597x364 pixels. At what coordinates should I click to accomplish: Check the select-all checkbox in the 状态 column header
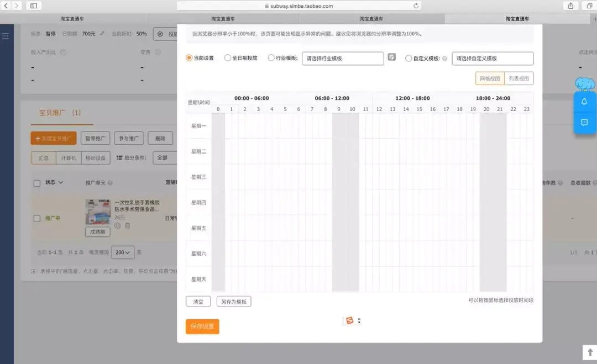tap(37, 182)
